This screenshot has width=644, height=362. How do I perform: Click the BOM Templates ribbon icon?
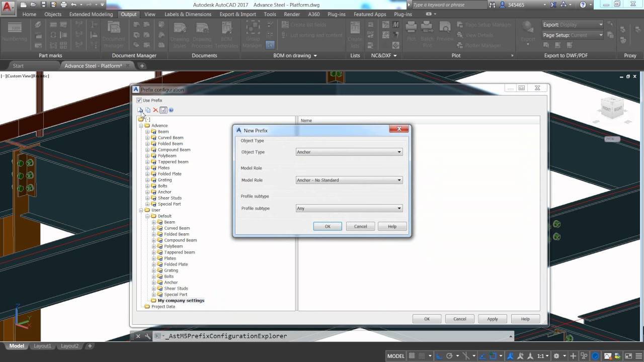click(x=226, y=34)
